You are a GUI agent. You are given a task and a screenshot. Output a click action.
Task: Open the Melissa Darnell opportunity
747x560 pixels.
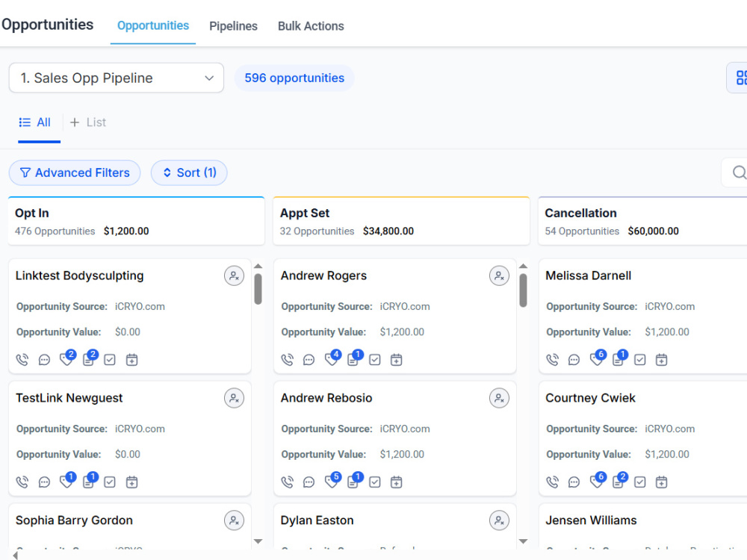[589, 276]
